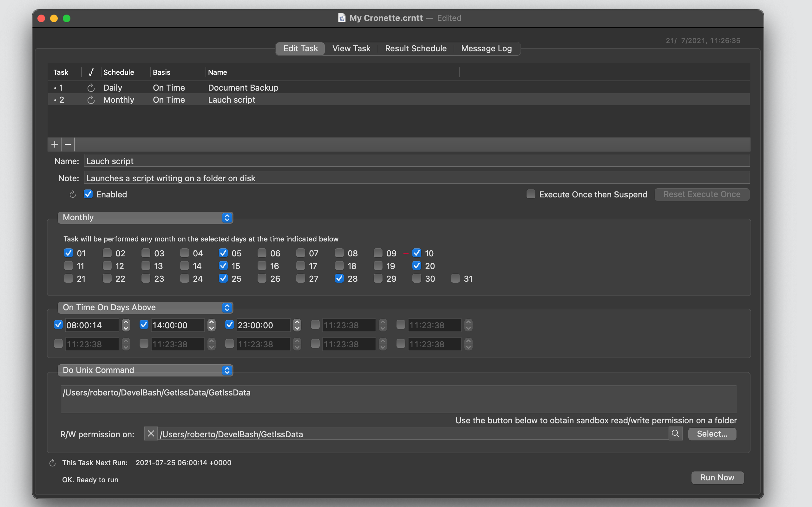The image size is (812, 507).
Task: Clear R/W permission folder with X icon
Action: click(x=151, y=433)
